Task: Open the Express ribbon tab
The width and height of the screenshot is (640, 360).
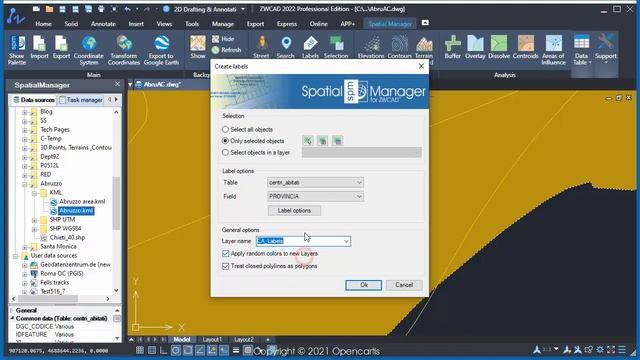Action: tap(287, 24)
